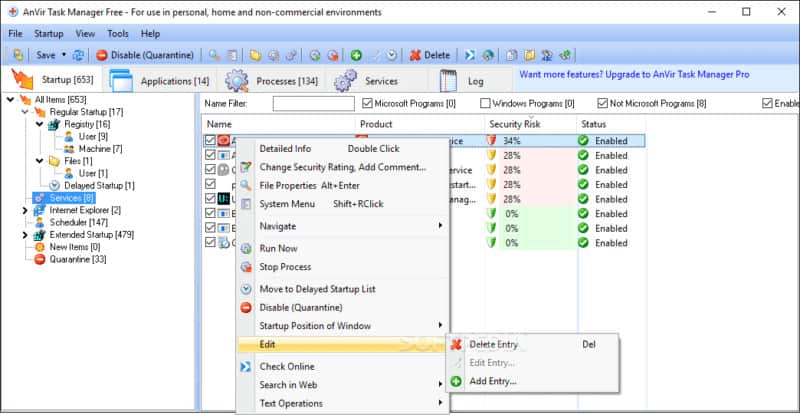Open the Tools menu

click(x=118, y=34)
